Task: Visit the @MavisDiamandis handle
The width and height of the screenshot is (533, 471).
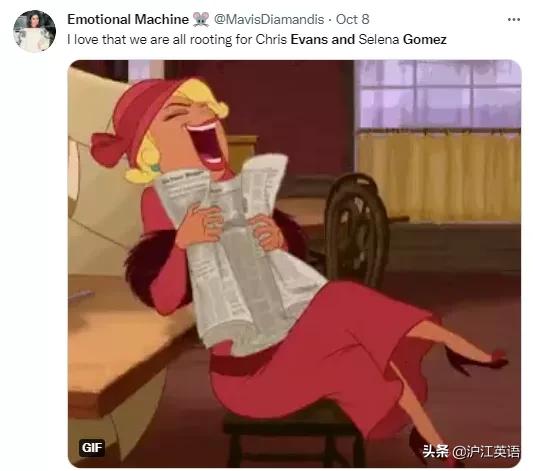Action: click(x=269, y=19)
